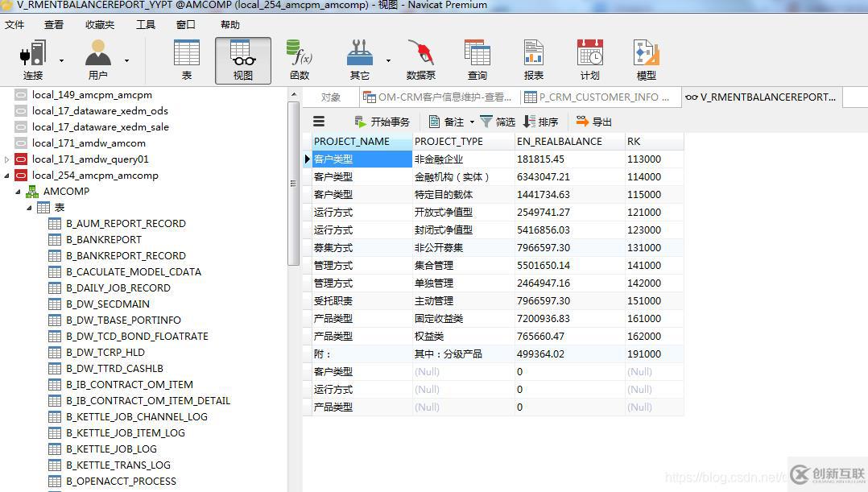Click the scroll-up arrow of the tree scrollbar
868x492 pixels.
pos(293,95)
